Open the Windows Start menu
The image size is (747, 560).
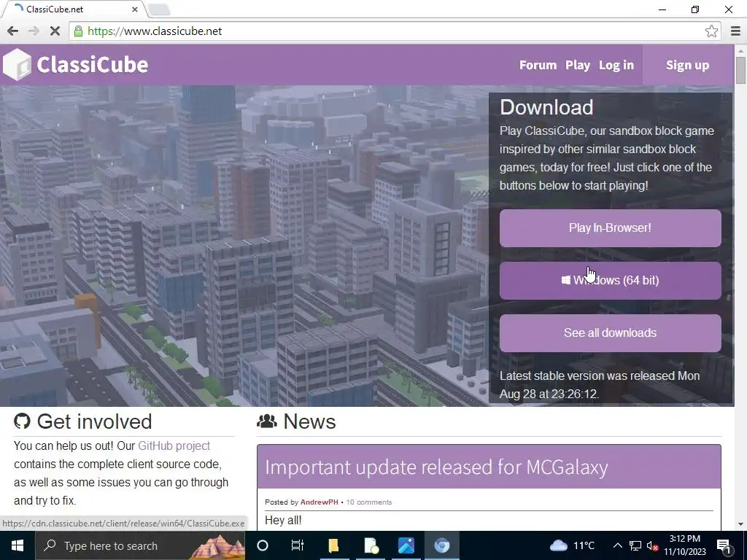[x=18, y=545]
